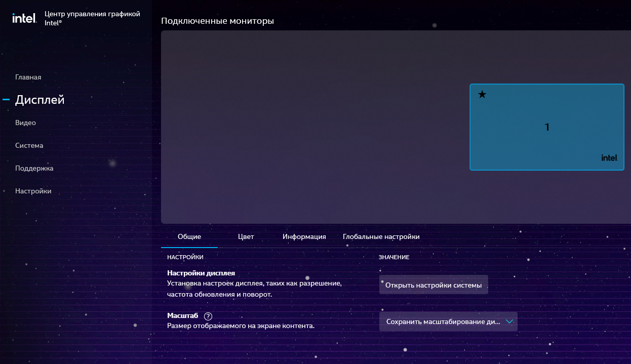Click the Подключенные мониторы heading

(217, 21)
